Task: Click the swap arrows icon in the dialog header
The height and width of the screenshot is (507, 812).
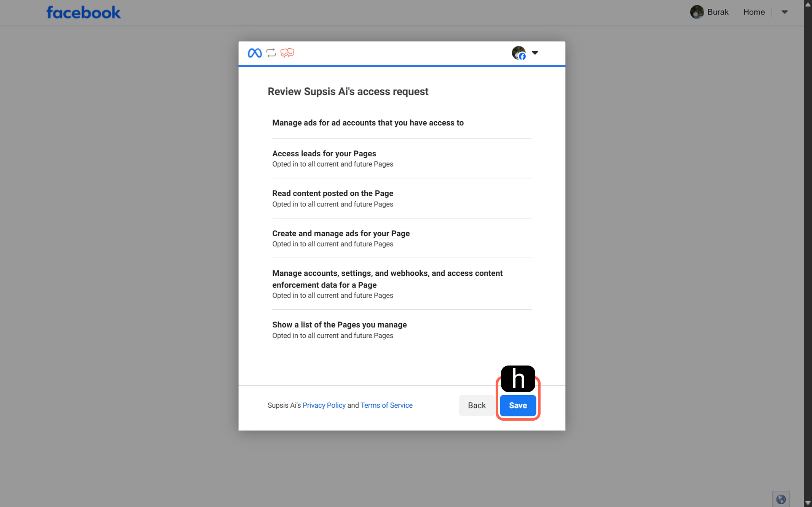Action: pyautogui.click(x=271, y=53)
